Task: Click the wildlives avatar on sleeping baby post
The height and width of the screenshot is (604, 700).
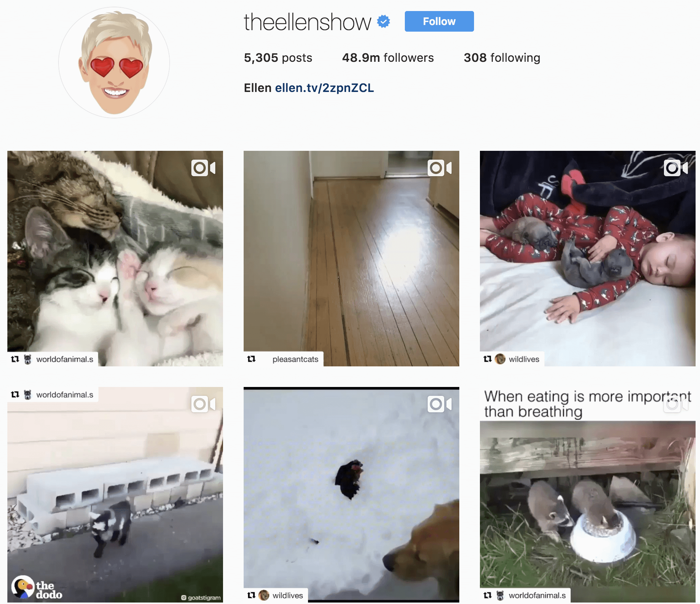Action: (x=500, y=359)
